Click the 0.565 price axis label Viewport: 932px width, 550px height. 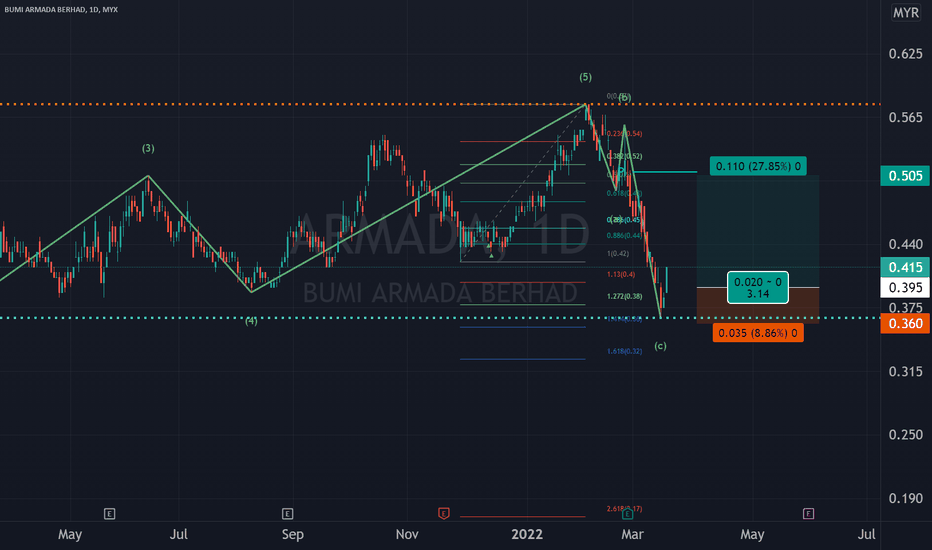pos(905,118)
